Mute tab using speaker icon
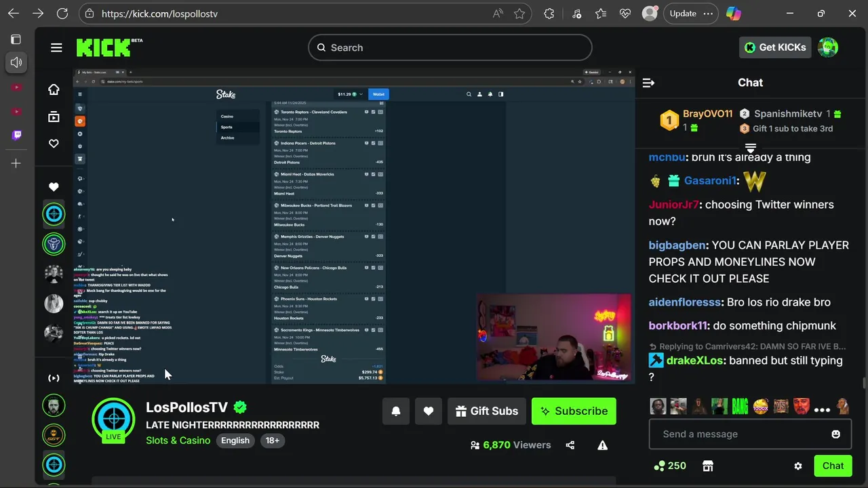Screen dimensions: 868x488 pyautogui.click(x=16, y=62)
